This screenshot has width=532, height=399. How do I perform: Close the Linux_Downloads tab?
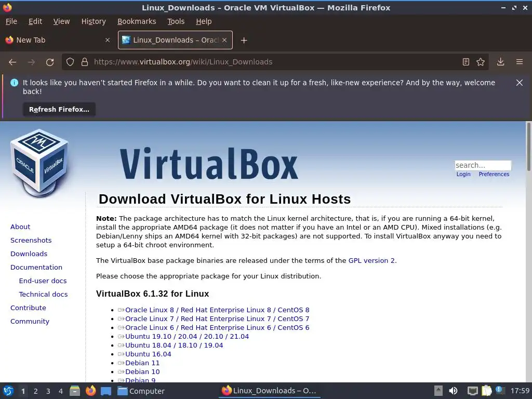pyautogui.click(x=224, y=40)
